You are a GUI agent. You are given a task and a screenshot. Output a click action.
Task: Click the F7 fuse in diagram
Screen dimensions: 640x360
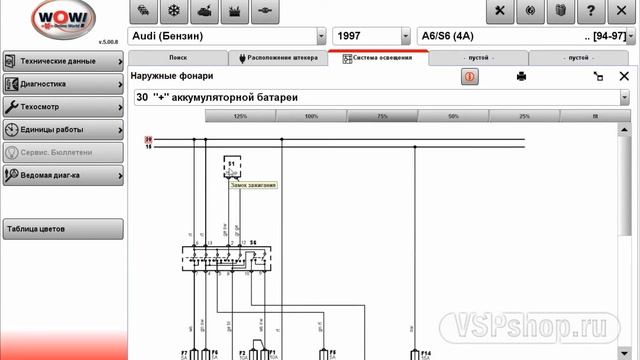pyautogui.click(x=194, y=355)
